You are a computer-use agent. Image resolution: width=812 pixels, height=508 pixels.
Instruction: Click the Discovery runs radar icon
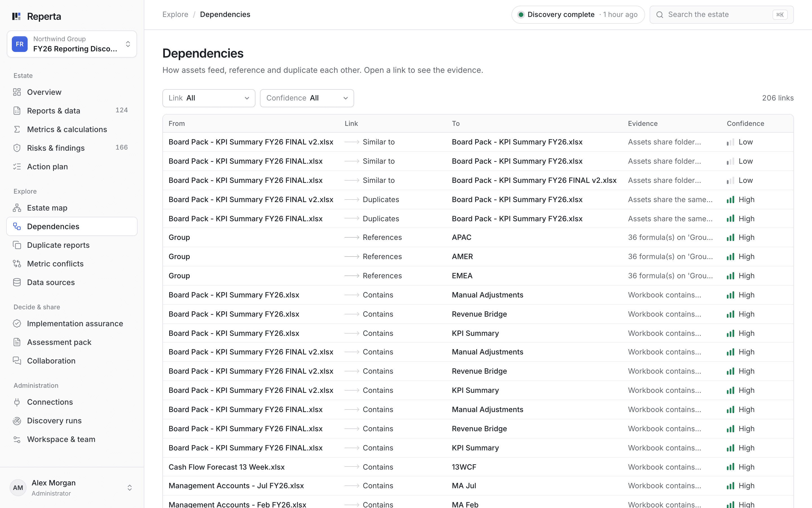pos(17,421)
